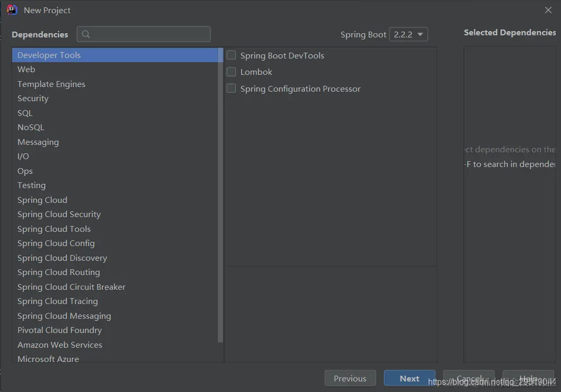Open the Messaging category
The width and height of the screenshot is (561, 392).
115,142
